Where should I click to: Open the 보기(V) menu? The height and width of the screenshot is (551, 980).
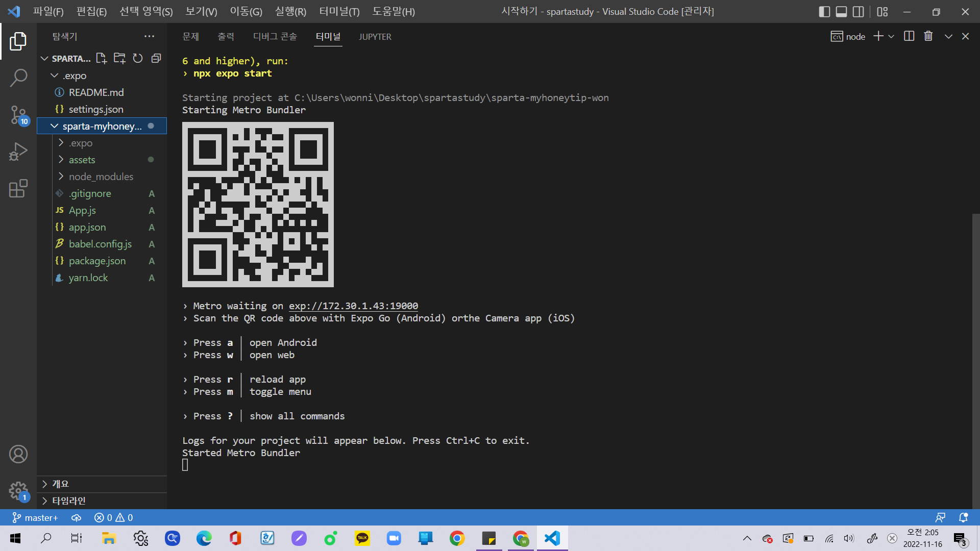[201, 11]
